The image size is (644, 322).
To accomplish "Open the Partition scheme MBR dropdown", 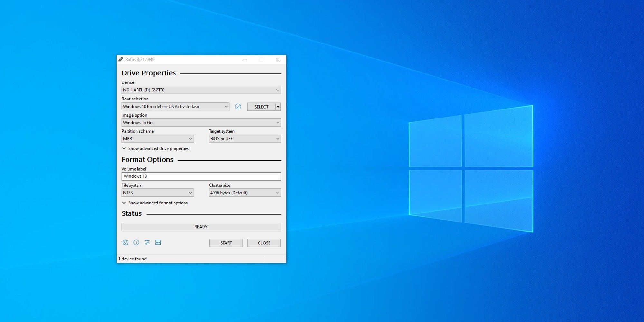I will pos(157,139).
